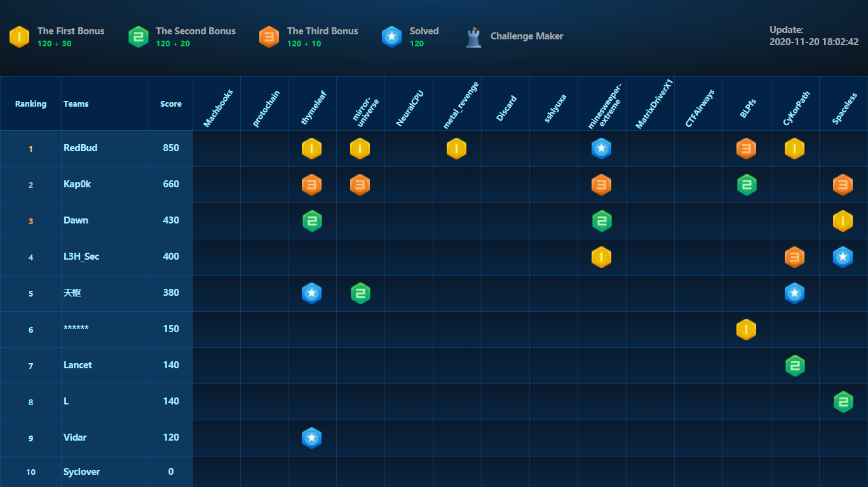Click the green Second Bonus legend icon

[138, 37]
